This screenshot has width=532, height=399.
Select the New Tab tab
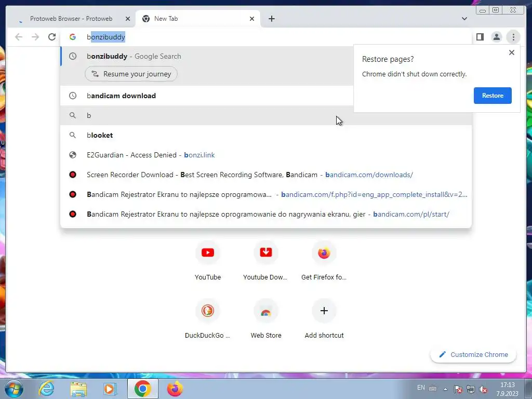pyautogui.click(x=198, y=19)
